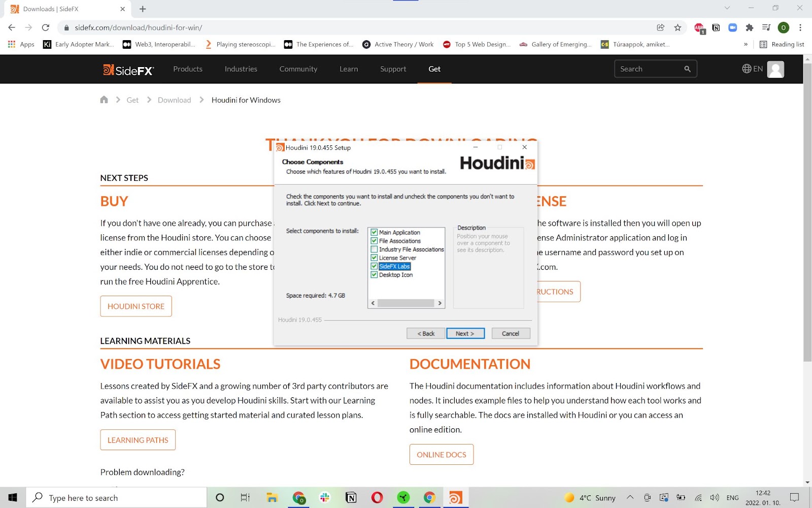Screen dimensions: 812x508
Task: Open Slack from the taskbar
Action: [x=325, y=497]
